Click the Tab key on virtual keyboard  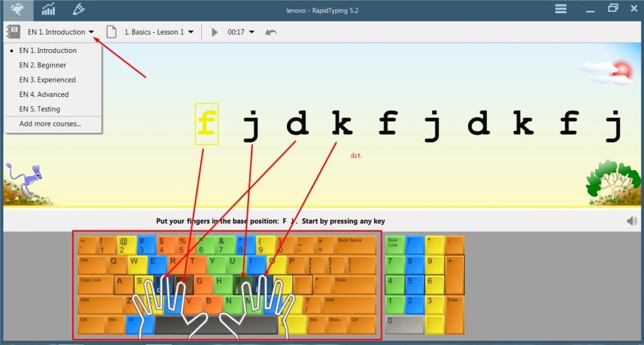coord(92,265)
